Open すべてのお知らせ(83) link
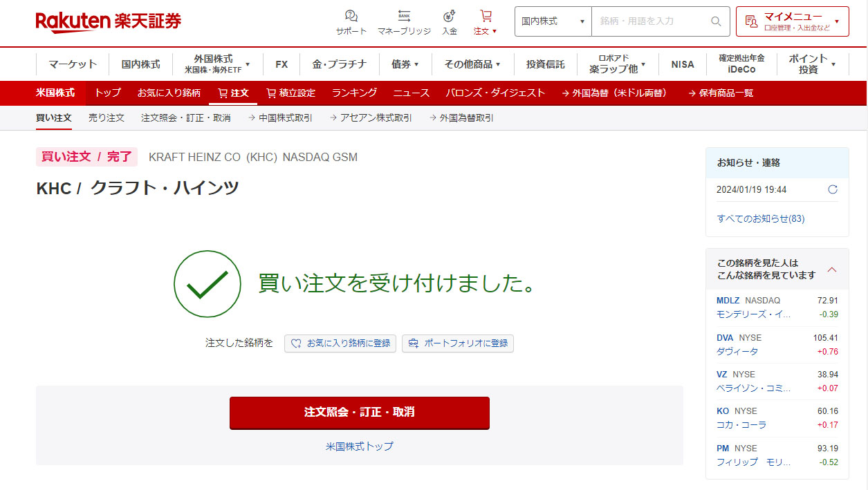 [x=760, y=218]
